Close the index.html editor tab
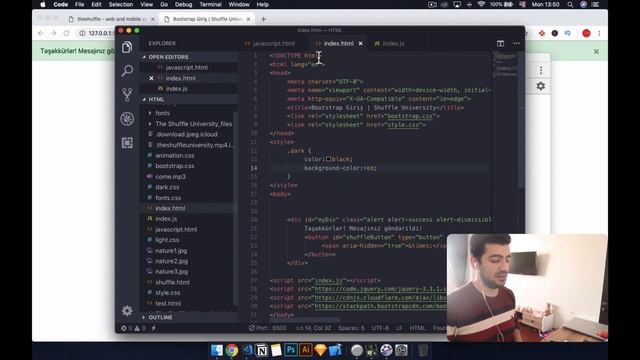Viewport: 640px width, 360px height. pos(360,43)
